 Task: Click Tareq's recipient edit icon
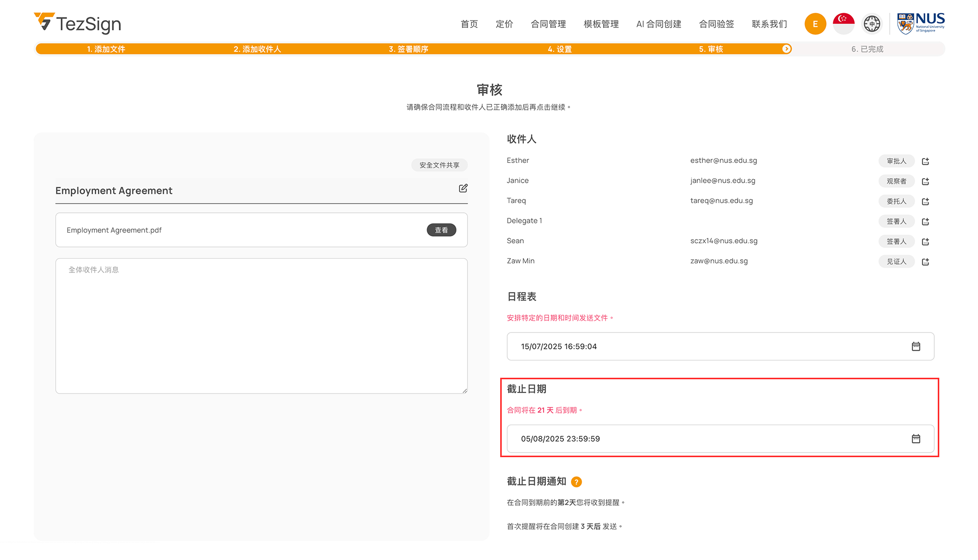pos(926,202)
